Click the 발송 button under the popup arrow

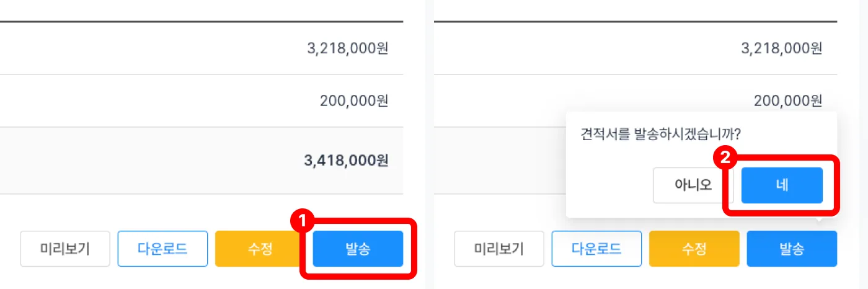pos(792,249)
